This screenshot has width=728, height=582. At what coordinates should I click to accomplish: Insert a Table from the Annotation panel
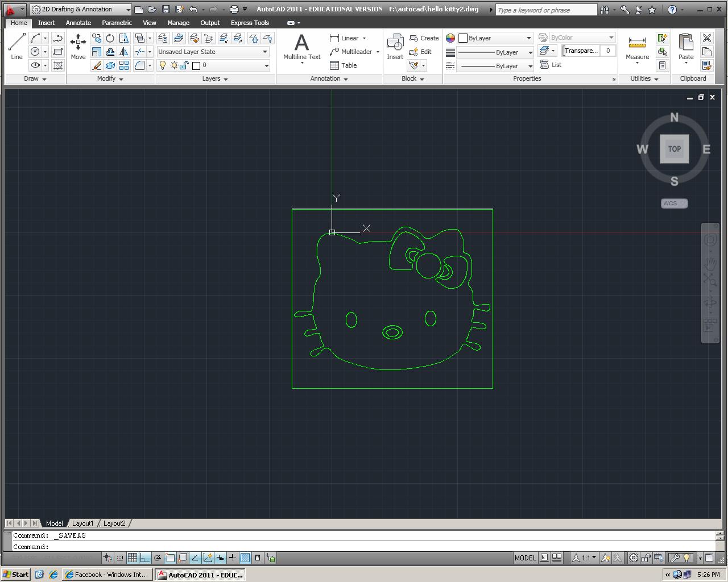343,65
